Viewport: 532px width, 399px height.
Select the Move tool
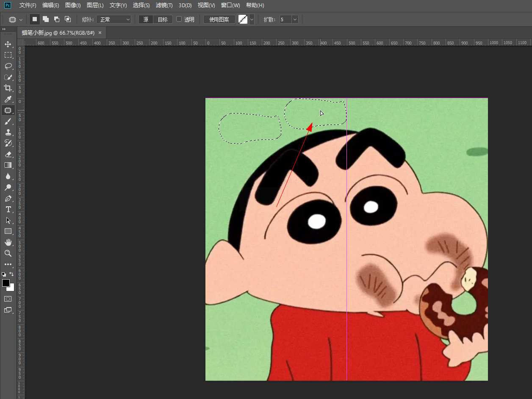click(8, 44)
